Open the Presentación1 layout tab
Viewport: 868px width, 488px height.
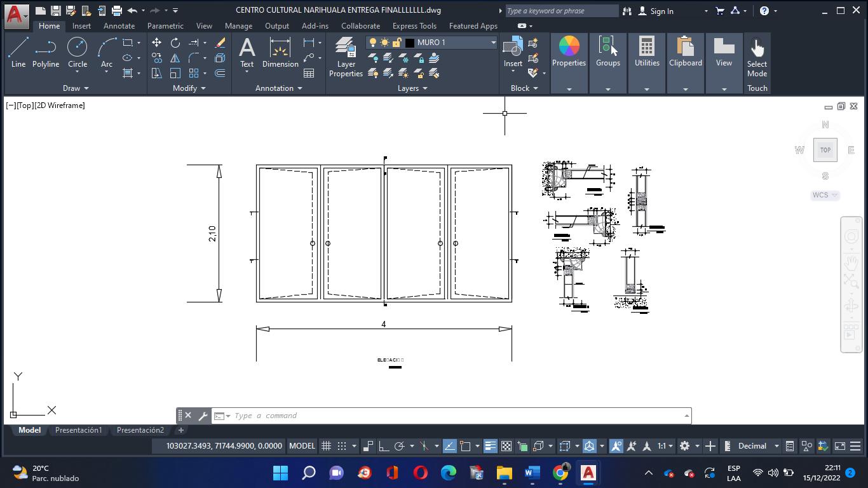(x=78, y=430)
